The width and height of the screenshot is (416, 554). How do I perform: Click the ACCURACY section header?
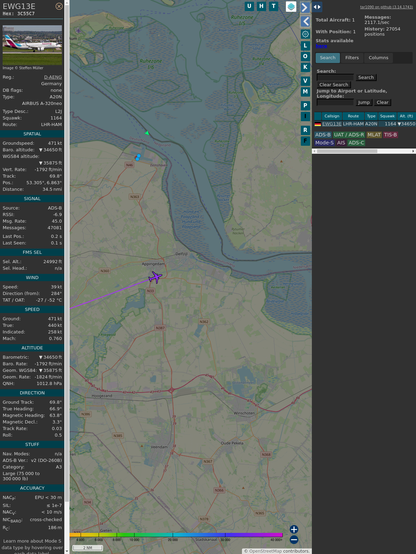tap(32, 488)
